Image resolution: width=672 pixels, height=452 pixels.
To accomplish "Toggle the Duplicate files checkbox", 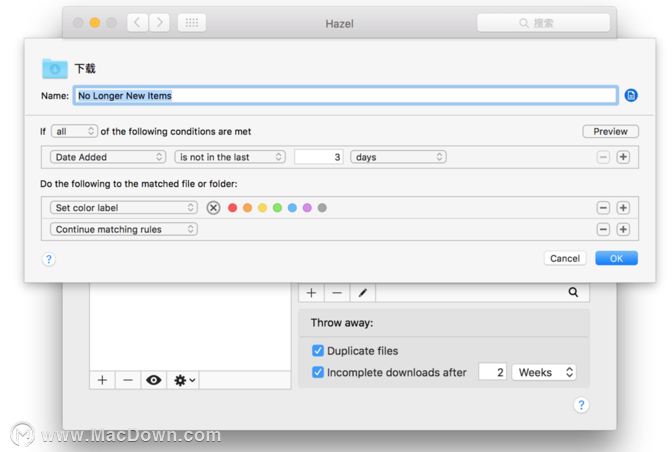I will coord(318,351).
